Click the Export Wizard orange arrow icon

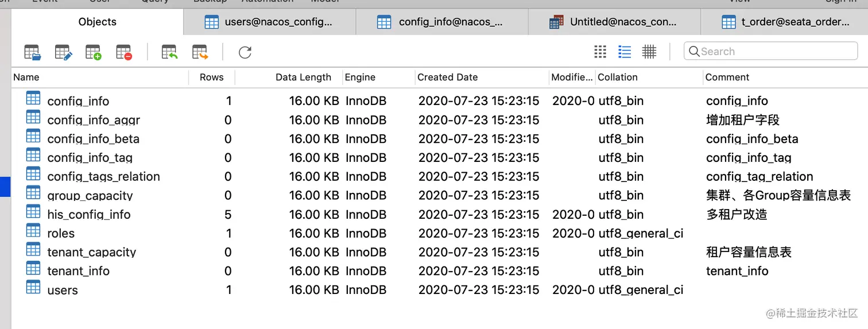pos(200,52)
